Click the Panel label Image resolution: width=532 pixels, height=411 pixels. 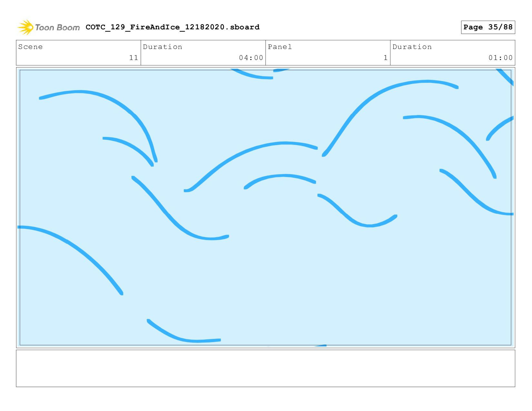coord(280,47)
